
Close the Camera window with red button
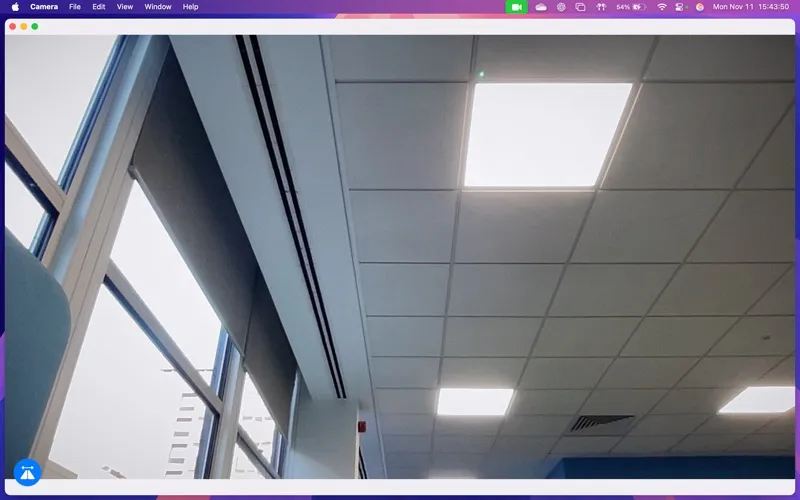click(x=13, y=27)
